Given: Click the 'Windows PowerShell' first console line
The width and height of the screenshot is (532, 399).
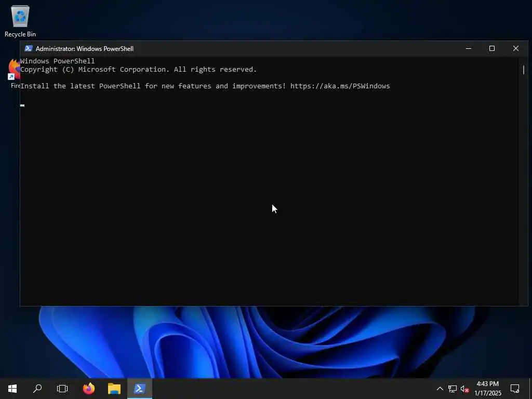Looking at the screenshot, I should 57,61.
